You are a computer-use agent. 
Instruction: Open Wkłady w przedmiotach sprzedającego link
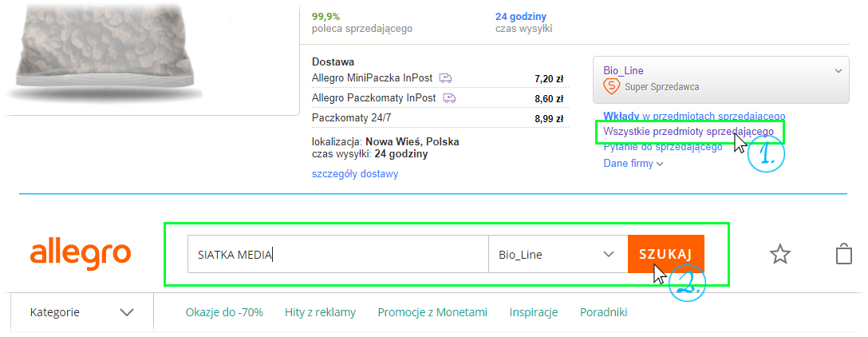click(694, 117)
